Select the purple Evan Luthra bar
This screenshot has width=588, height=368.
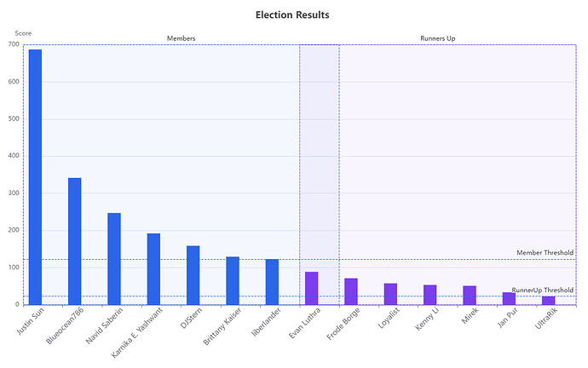pyautogui.click(x=312, y=288)
